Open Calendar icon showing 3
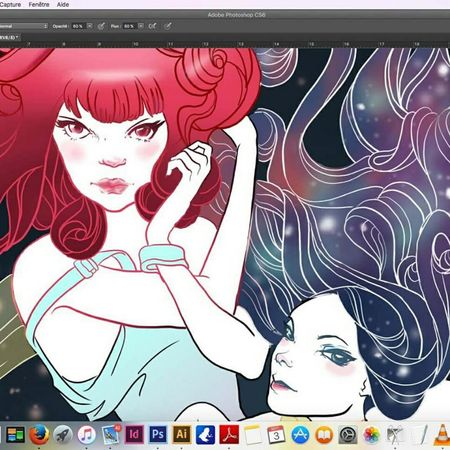Screen dimensions: 450x450 tap(276, 435)
